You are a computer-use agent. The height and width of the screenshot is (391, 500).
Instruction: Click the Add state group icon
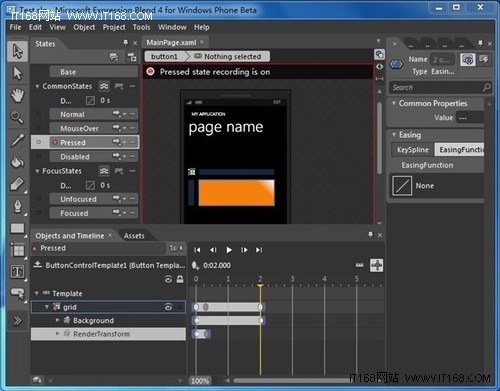coord(114,57)
